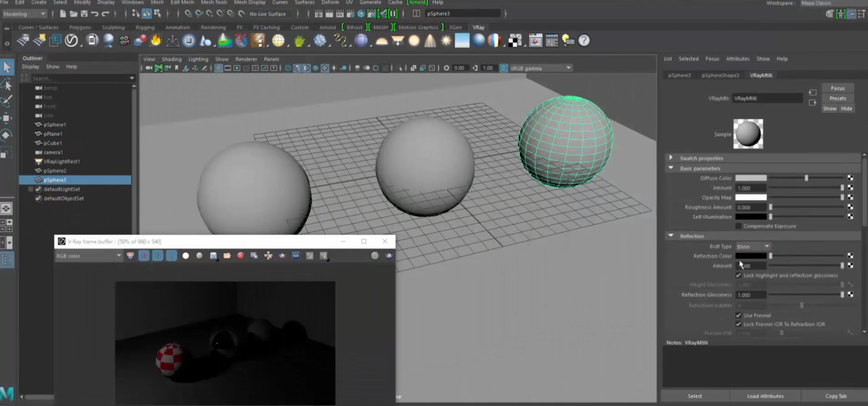Switch to the pSphereShape3 tab

(x=720, y=75)
